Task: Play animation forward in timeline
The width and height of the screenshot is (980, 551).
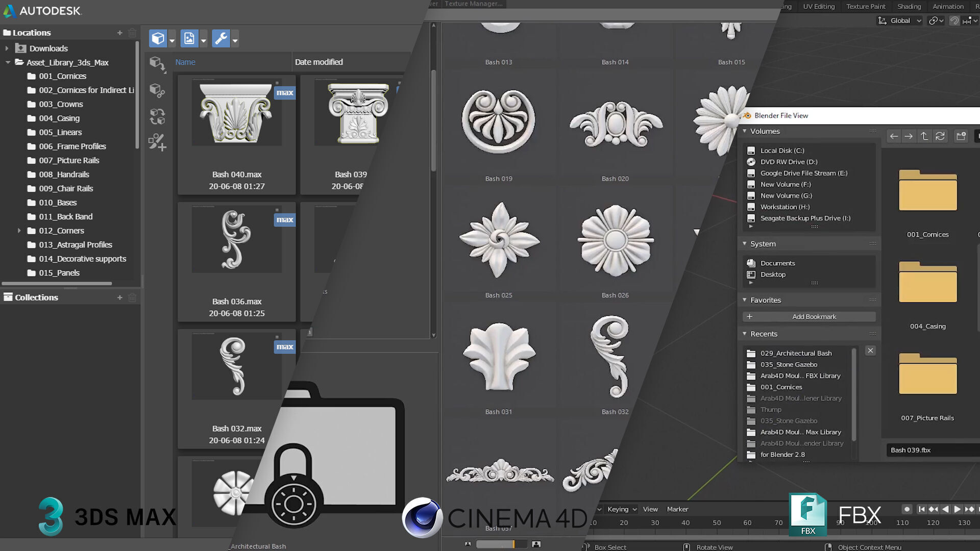Action: tap(958, 509)
